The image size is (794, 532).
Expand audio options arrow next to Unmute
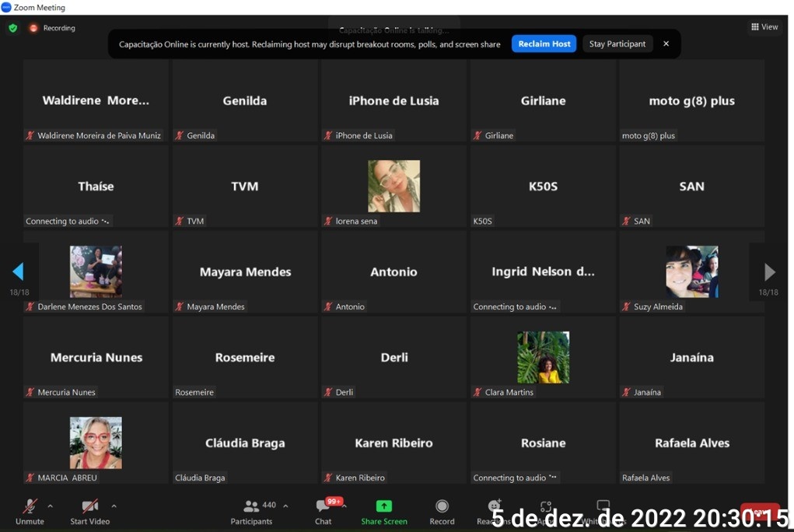tap(51, 506)
